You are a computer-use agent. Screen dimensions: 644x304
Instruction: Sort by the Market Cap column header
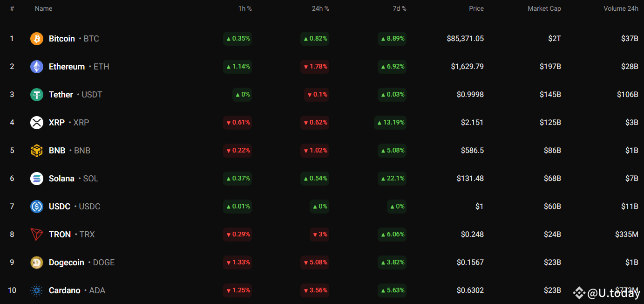click(544, 8)
